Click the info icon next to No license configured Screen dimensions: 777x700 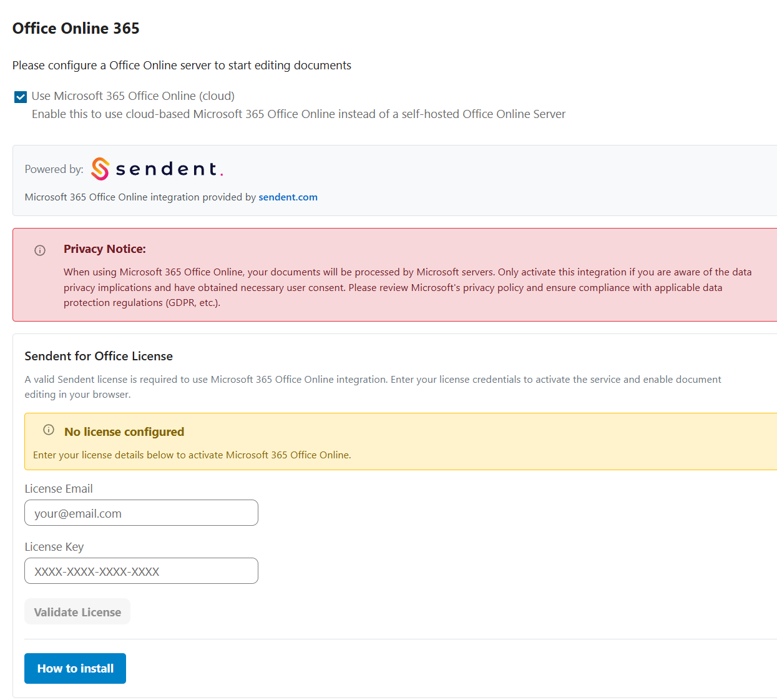(x=49, y=430)
